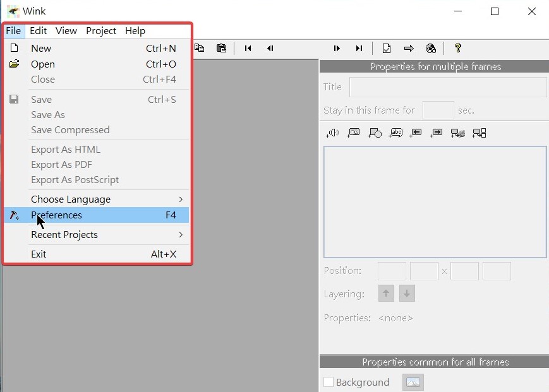Expand the Recent Projects submenu arrow
Screen dimensions: 549x392
(x=181, y=235)
